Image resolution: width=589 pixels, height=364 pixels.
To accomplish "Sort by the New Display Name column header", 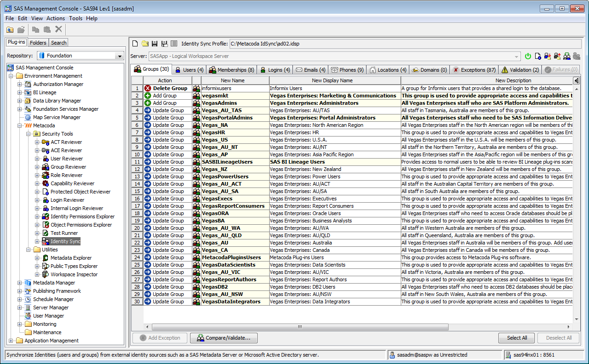I will tap(335, 80).
